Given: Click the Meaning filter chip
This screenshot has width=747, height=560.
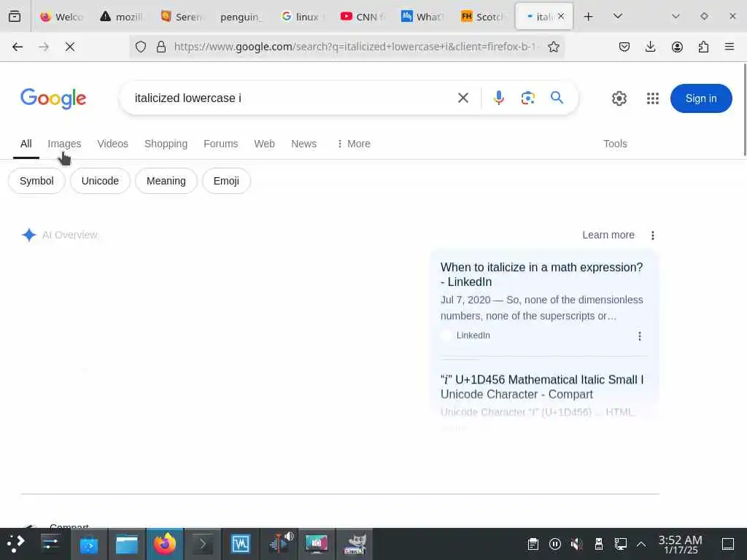Looking at the screenshot, I should coord(166,181).
